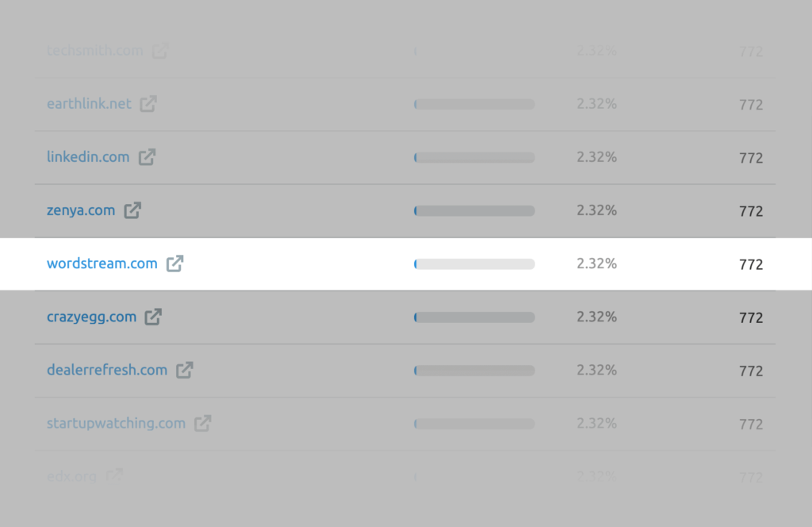Open external link icon beside crazyegg.com

pos(153,317)
